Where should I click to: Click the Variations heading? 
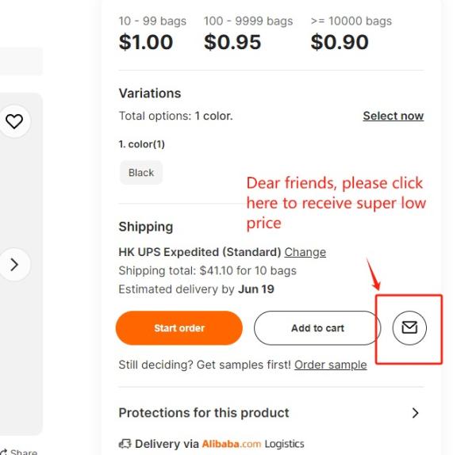[150, 93]
